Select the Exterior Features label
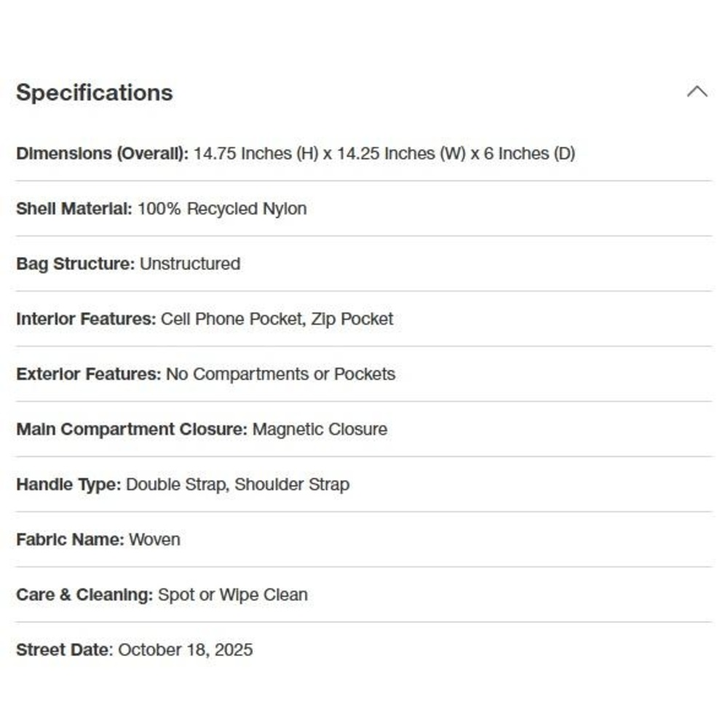Image resolution: width=728 pixels, height=728 pixels. tap(88, 374)
